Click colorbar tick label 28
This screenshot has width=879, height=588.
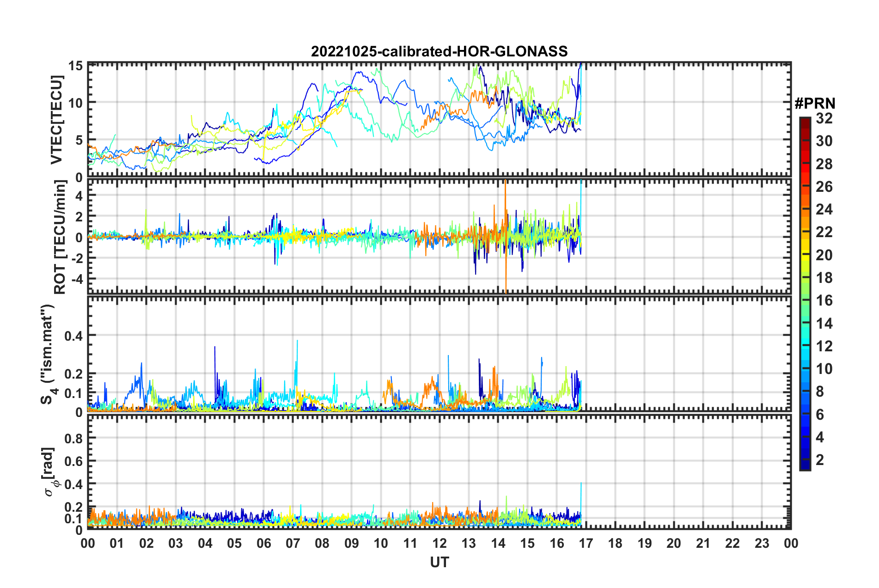click(x=824, y=164)
